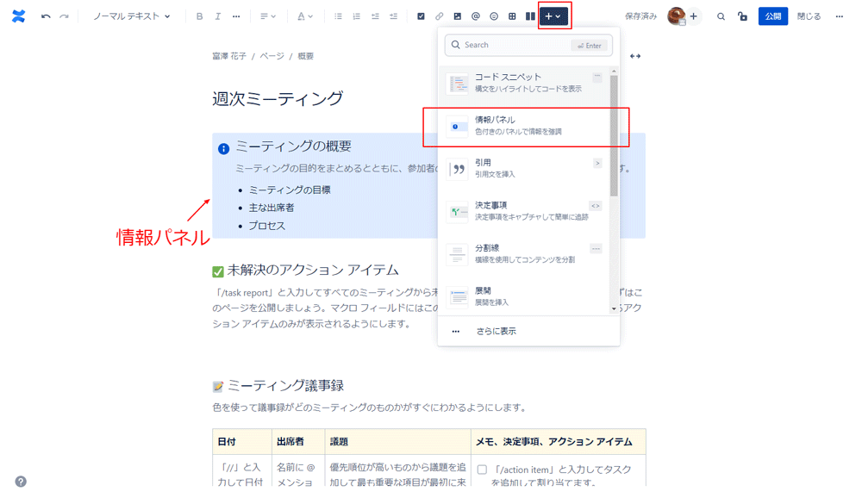Open ページ breadcrumb link

272,56
